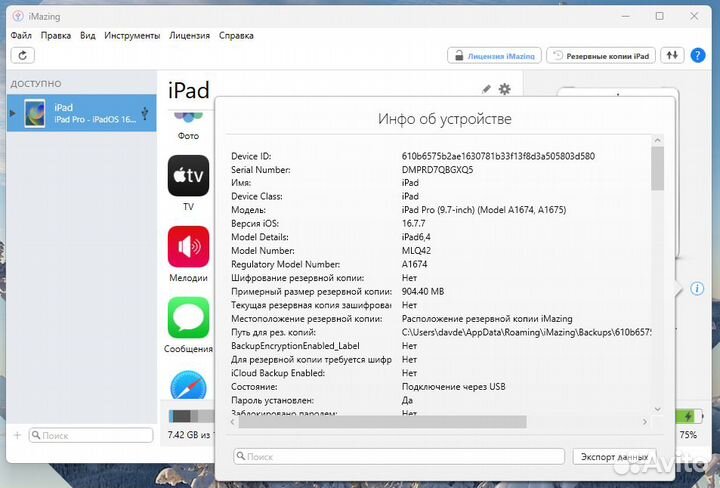Click Резервные копии iPad button
This screenshot has height=488, width=720.
pos(601,56)
